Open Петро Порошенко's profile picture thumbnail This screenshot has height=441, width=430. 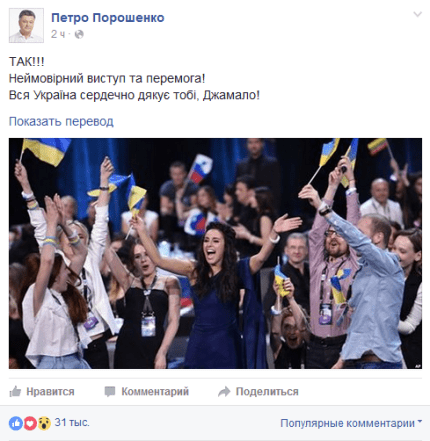[26, 25]
